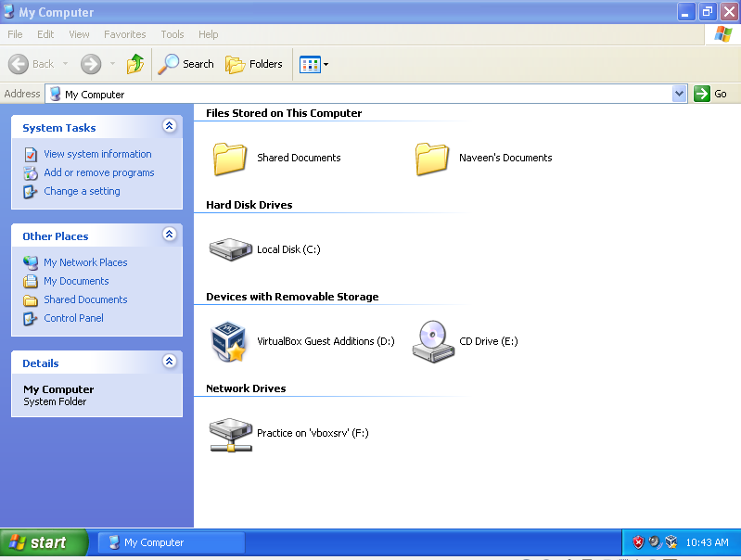The width and height of the screenshot is (741, 560).
Task: Click the System Tasks panel header
Action: tap(96, 128)
